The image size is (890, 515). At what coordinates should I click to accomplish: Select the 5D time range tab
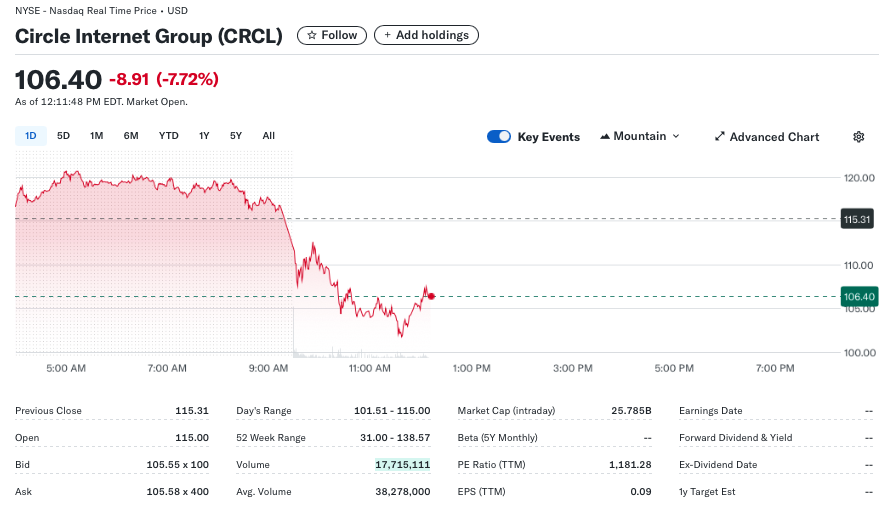[x=63, y=136]
